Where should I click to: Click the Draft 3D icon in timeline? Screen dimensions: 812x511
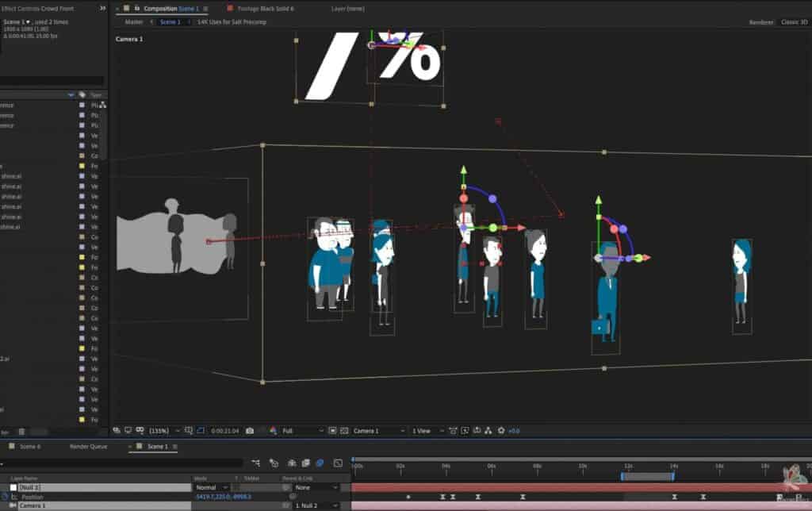tap(274, 463)
